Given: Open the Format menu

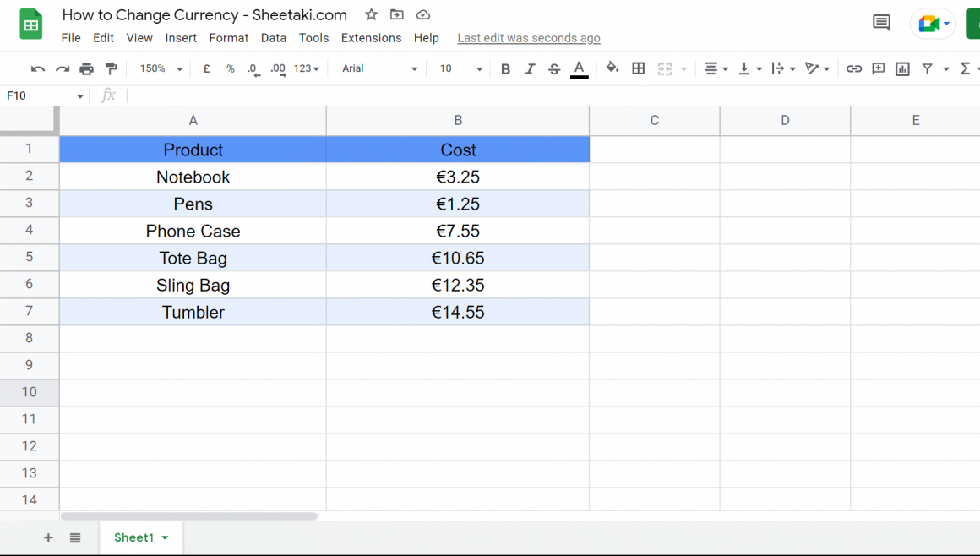Looking at the screenshot, I should coord(228,37).
